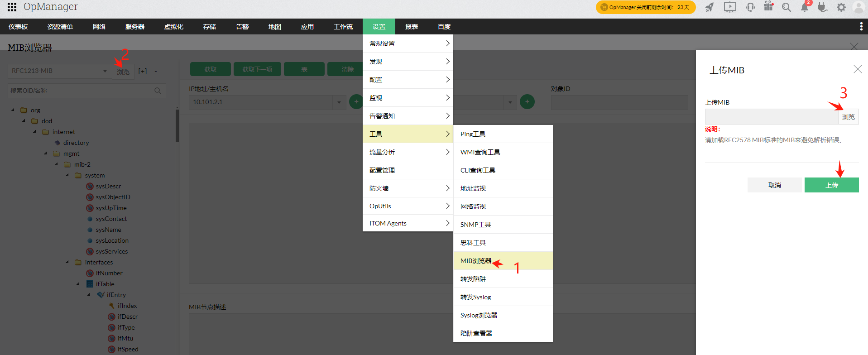
Task: Click the minus collapse all tree control
Action: [156, 71]
